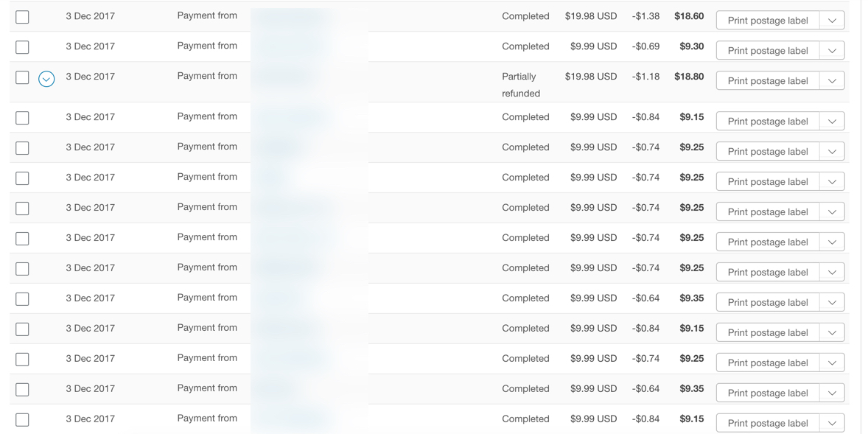The width and height of the screenshot is (868, 434).
Task: Expand details of the Partially refunded transaction
Action: coord(46,79)
